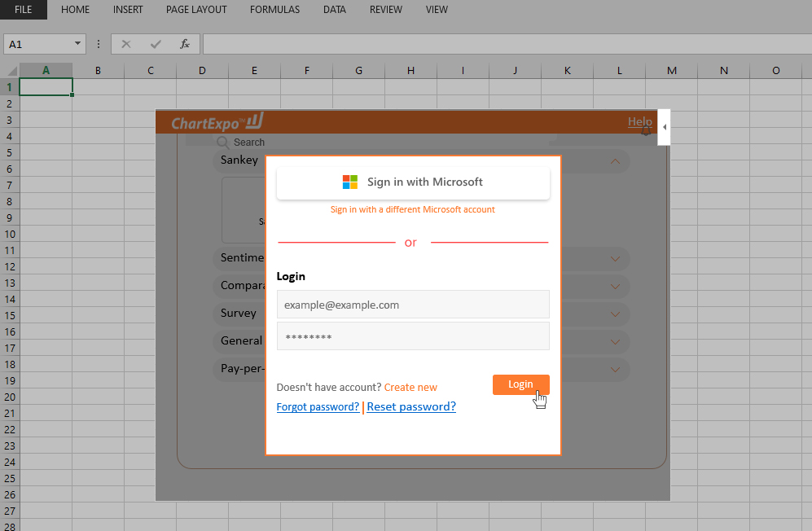Click the three-dot handle beside the Name Box
This screenshot has height=531, width=812.
pyautogui.click(x=99, y=44)
